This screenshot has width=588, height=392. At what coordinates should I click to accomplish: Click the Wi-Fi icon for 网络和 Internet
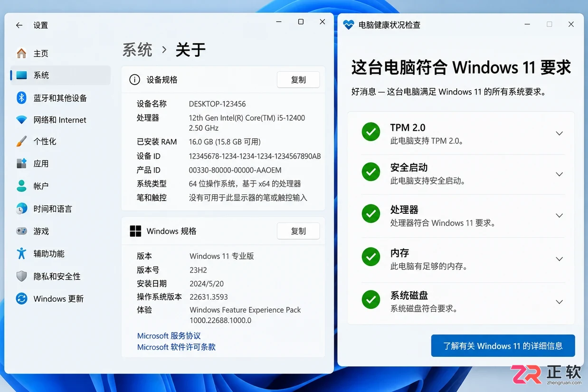pos(21,120)
